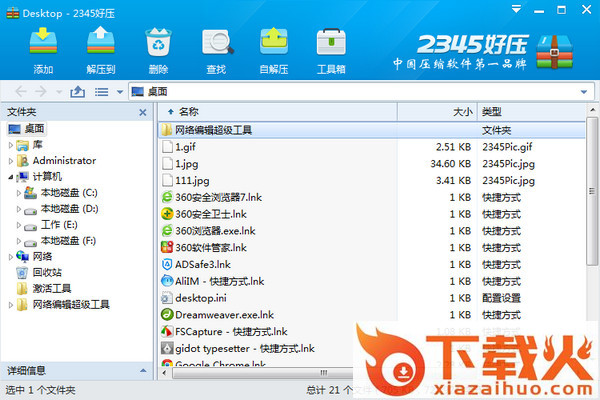Open the view mode dropdown arrow
Screen dimensions: 600x400
click(x=120, y=92)
